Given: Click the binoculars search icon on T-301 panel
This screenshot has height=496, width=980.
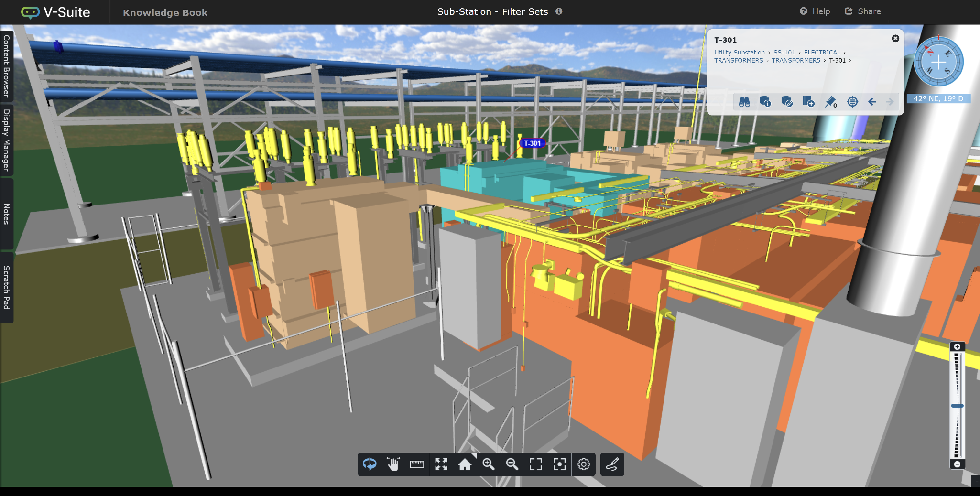Looking at the screenshot, I should 744,102.
